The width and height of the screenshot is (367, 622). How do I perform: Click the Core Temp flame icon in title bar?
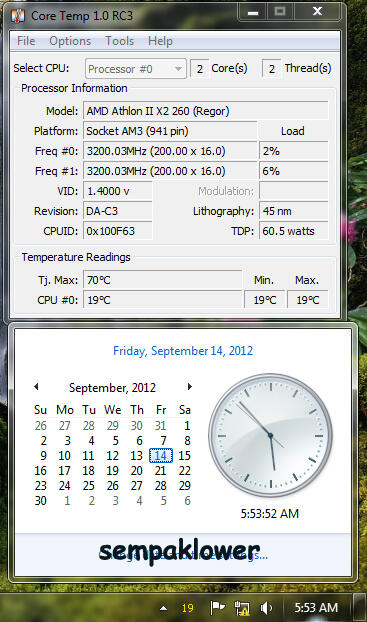click(17, 15)
